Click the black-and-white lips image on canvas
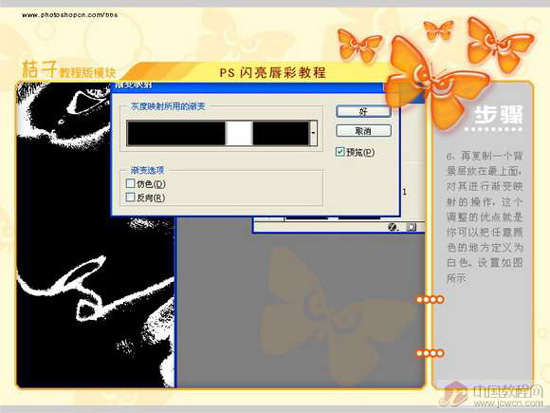The image size is (550, 413). coord(95,235)
